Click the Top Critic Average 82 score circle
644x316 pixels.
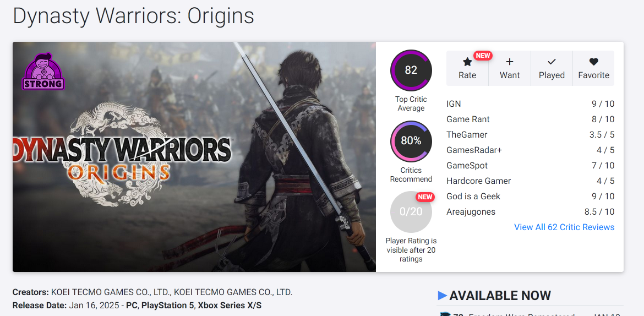click(x=411, y=70)
